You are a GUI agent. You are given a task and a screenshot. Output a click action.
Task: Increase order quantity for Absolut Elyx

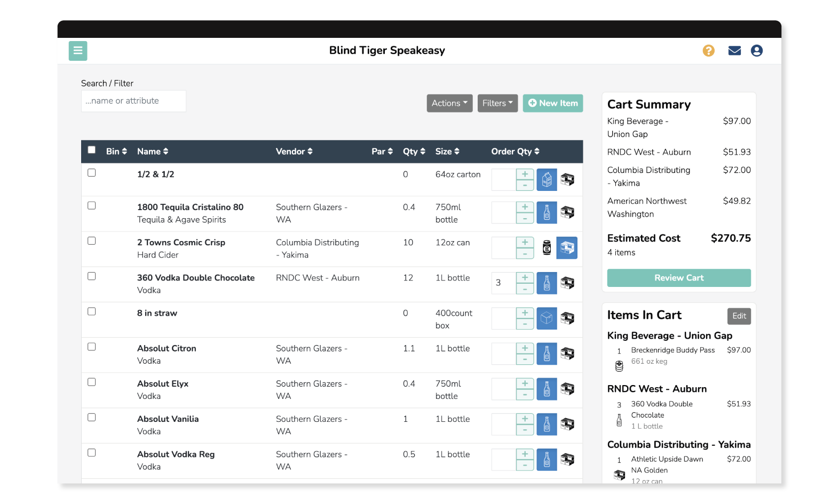coord(525,383)
